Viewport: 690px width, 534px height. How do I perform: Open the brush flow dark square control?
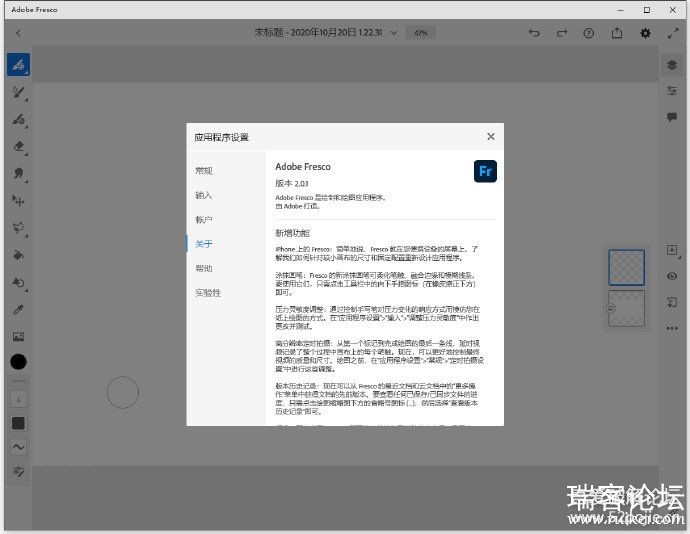[18, 423]
